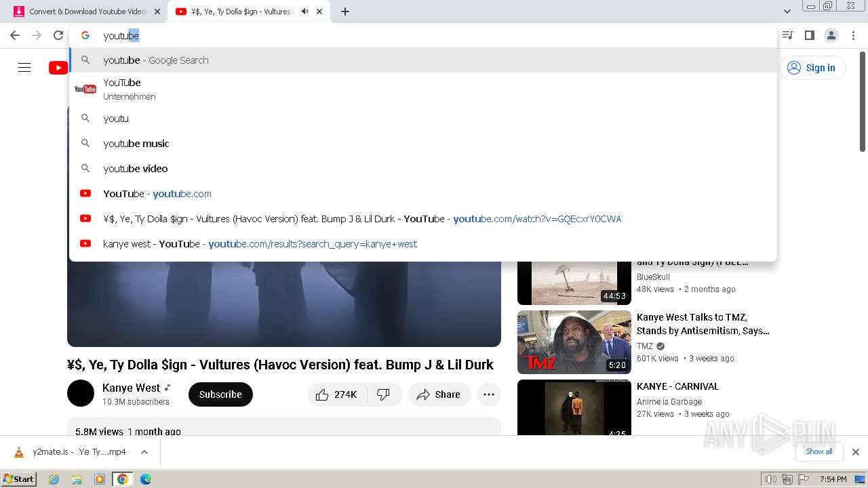The image size is (868, 488).
Task: Close the Vultures YouTube tab
Action: click(319, 12)
